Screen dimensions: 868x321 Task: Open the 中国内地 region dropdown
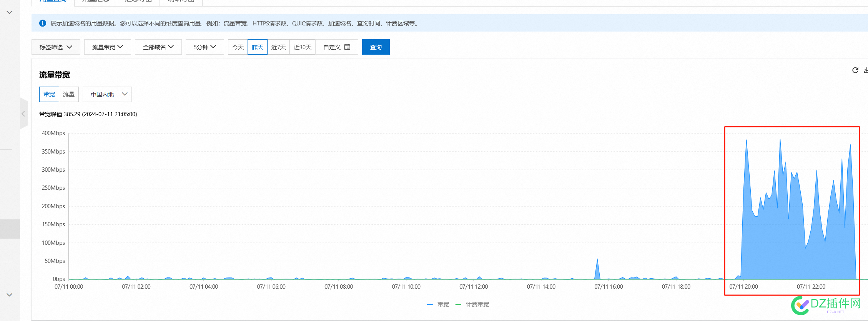pyautogui.click(x=107, y=94)
